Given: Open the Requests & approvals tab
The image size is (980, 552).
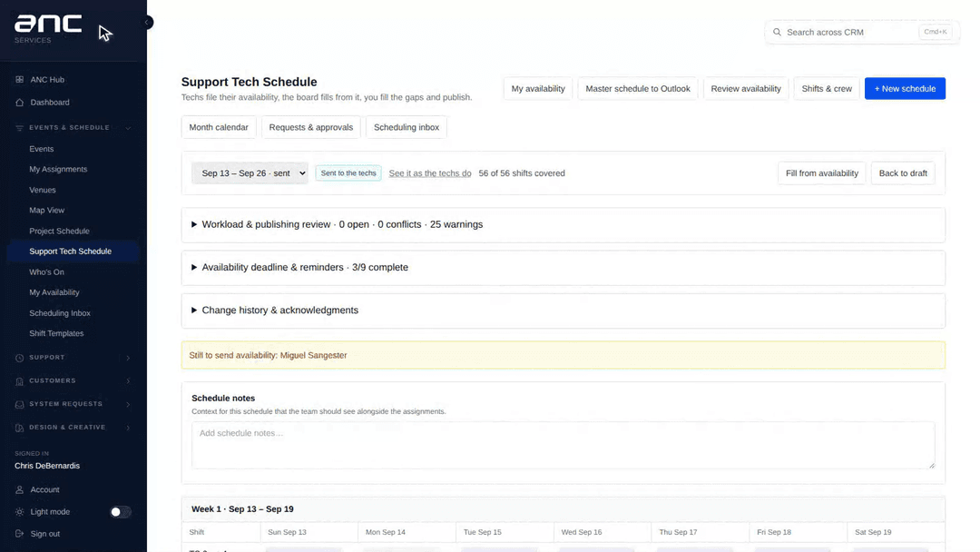Looking at the screenshot, I should [310, 127].
